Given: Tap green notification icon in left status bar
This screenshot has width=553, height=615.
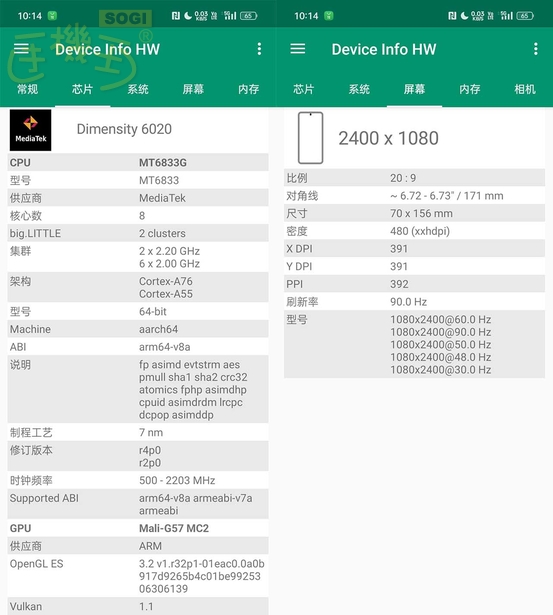Looking at the screenshot, I should coord(52,16).
